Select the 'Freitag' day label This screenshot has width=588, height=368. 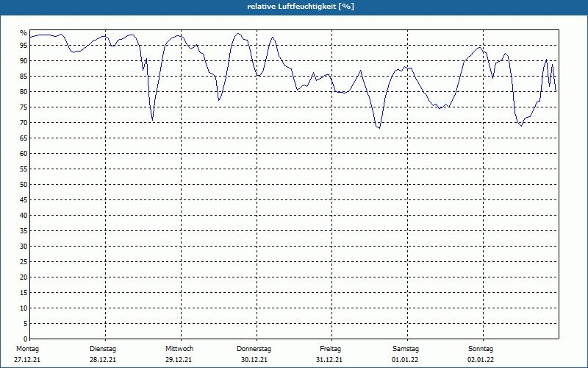[x=330, y=349]
